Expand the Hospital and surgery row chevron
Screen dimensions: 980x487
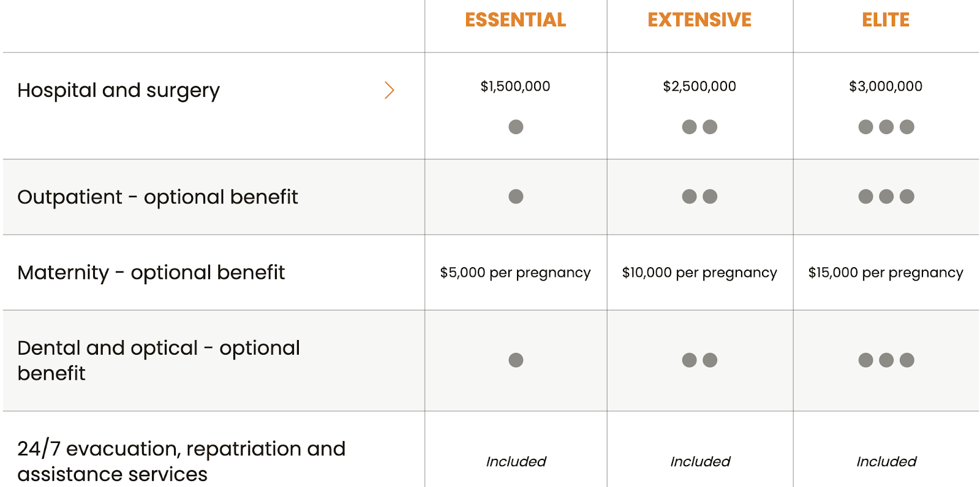click(x=389, y=90)
